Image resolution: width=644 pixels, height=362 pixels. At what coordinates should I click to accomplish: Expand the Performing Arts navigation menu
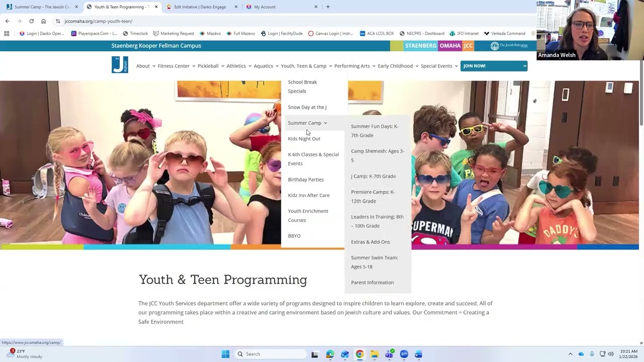pyautogui.click(x=355, y=66)
